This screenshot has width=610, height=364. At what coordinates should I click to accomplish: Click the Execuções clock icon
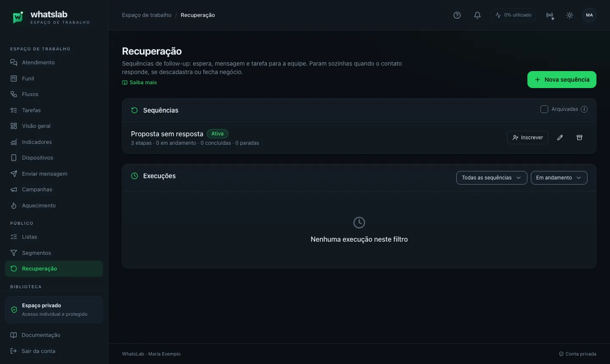coord(134,176)
